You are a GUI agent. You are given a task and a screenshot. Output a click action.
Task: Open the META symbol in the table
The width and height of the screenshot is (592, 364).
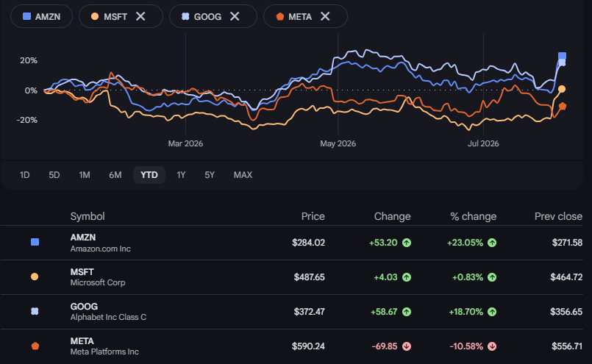click(x=82, y=341)
